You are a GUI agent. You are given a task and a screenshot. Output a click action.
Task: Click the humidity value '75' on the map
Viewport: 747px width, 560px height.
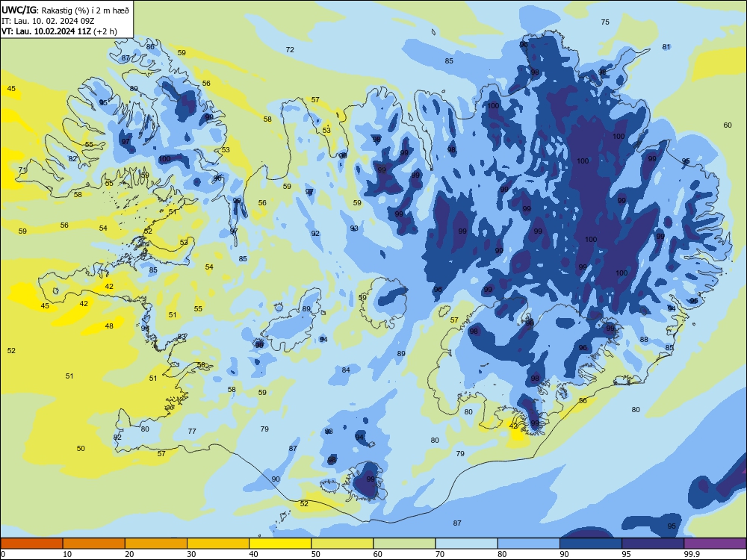(605, 22)
